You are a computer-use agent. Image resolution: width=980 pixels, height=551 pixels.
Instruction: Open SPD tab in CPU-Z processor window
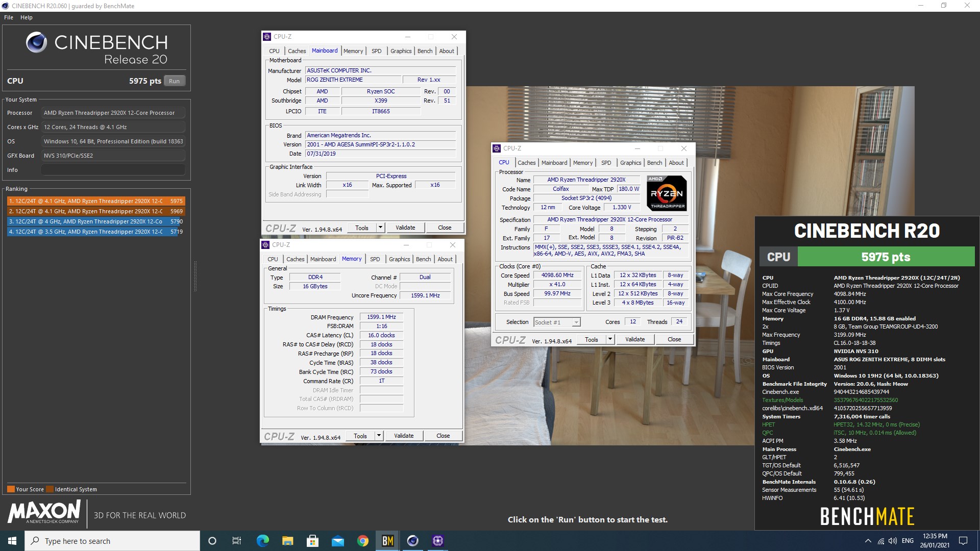(606, 163)
